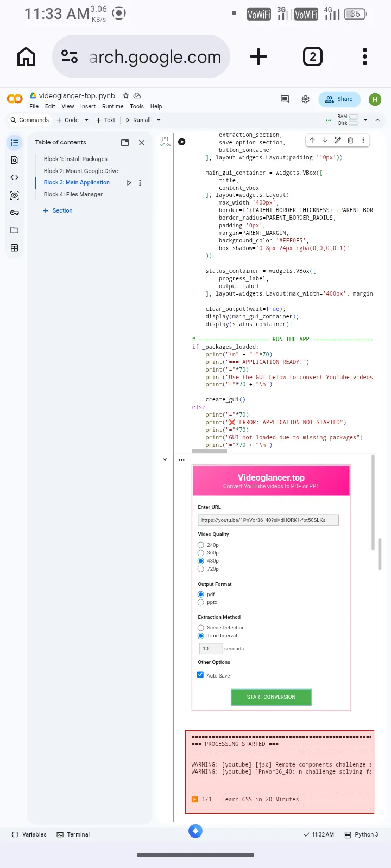This screenshot has height=868, width=391.
Task: Click Run all
Action: click(x=138, y=120)
